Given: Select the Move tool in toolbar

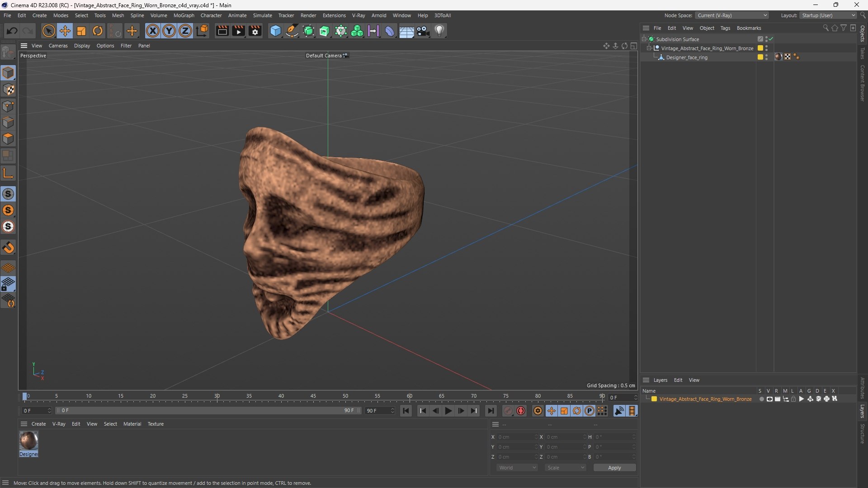Looking at the screenshot, I should tap(65, 31).
